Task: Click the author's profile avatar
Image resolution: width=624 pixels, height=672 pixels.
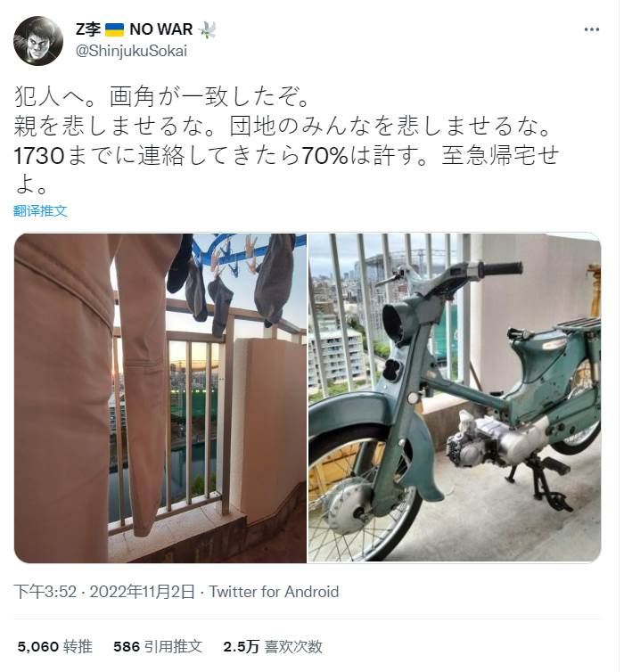Action: [x=38, y=41]
